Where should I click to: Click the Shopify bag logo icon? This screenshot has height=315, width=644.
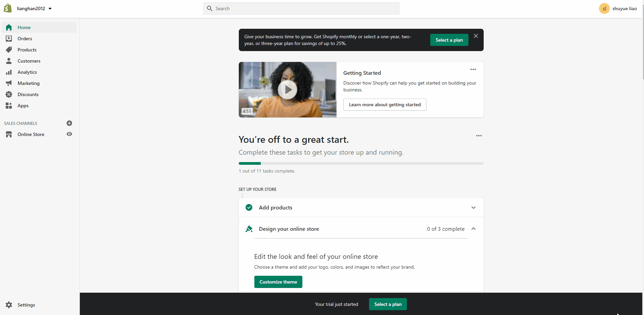click(x=8, y=8)
